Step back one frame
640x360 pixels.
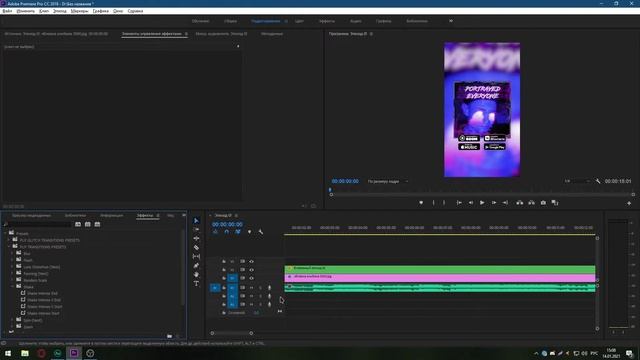pos(471,202)
